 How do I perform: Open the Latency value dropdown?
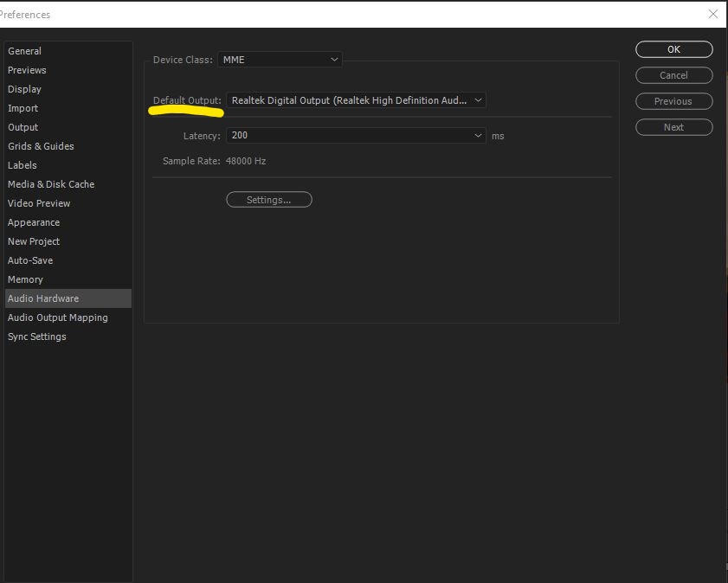click(x=356, y=136)
